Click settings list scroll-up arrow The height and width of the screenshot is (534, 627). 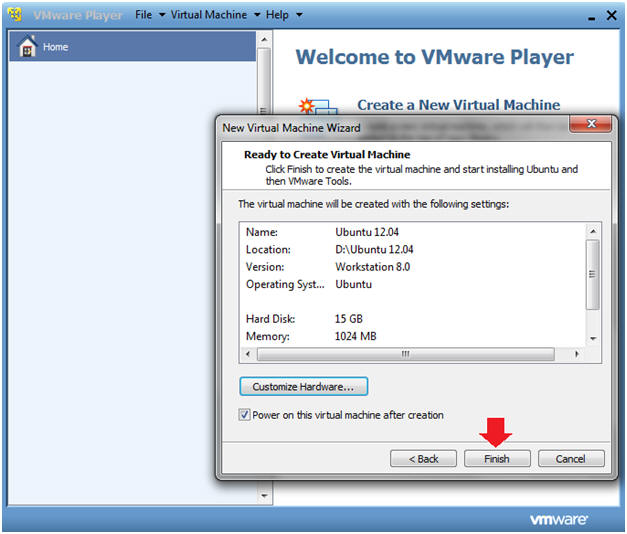593,231
